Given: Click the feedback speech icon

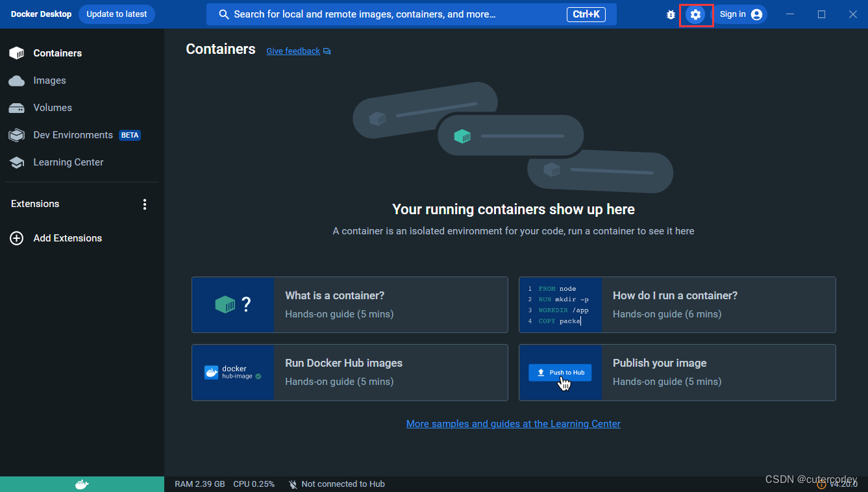Looking at the screenshot, I should coord(327,51).
